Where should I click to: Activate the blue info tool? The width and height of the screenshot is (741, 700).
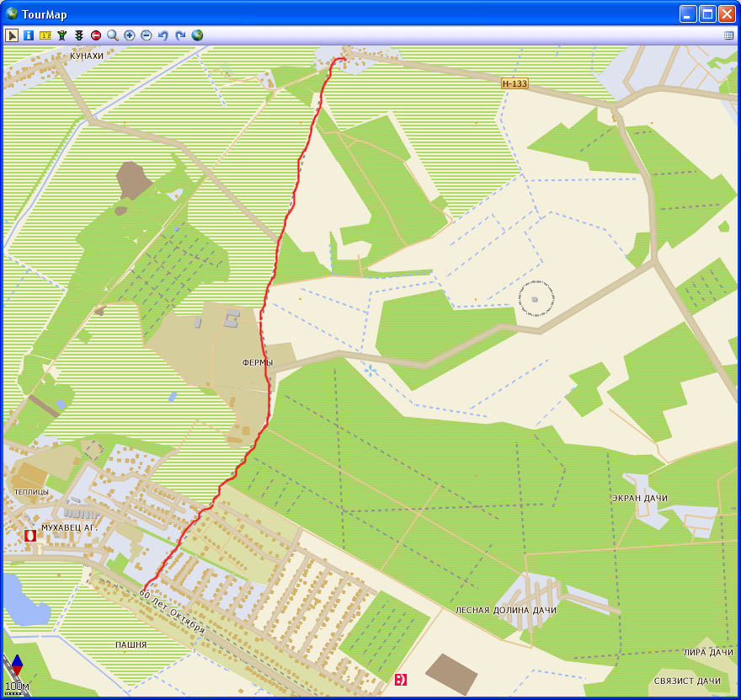coord(29,35)
